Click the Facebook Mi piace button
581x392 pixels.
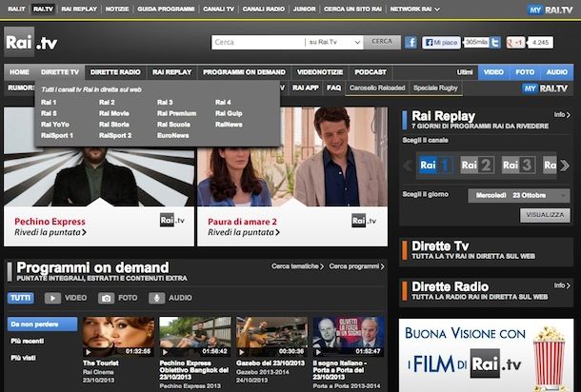pos(441,43)
